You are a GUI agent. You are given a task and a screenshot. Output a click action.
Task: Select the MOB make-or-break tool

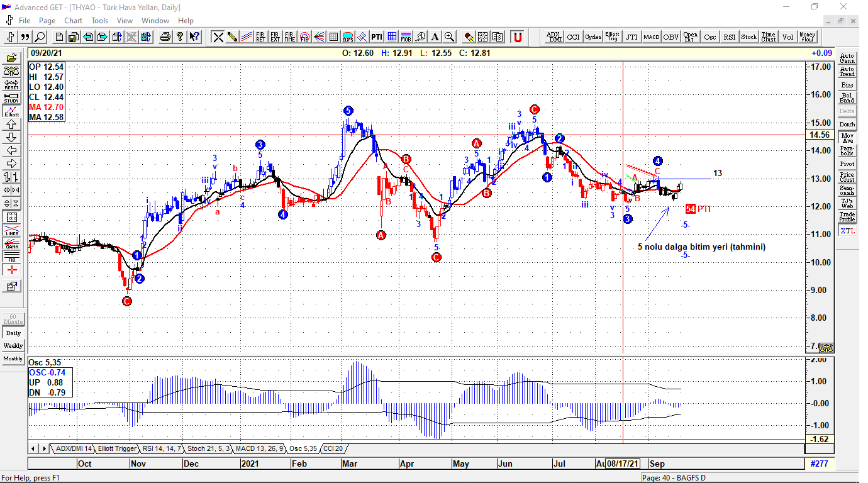406,36
